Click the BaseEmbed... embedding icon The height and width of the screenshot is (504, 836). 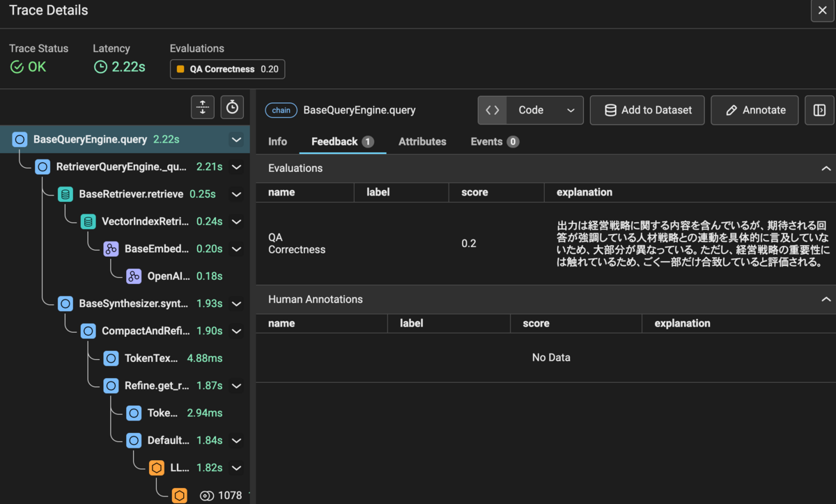(x=111, y=249)
